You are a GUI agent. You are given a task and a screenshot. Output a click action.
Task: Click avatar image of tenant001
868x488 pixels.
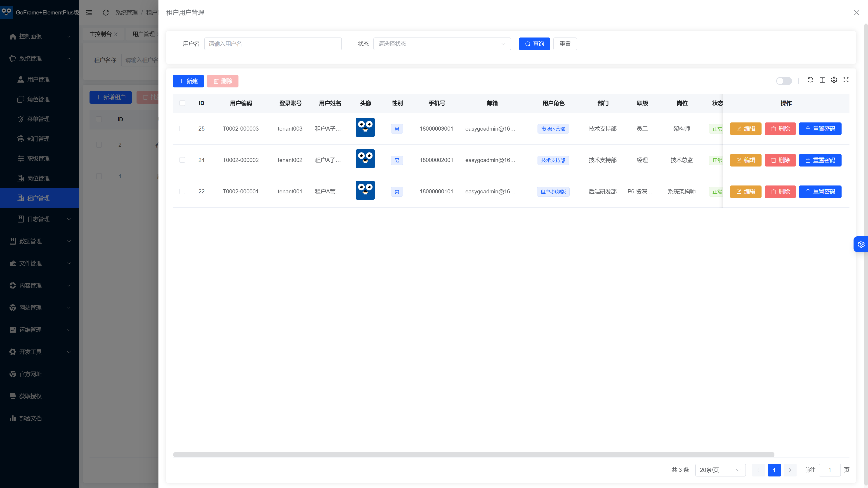[365, 190]
